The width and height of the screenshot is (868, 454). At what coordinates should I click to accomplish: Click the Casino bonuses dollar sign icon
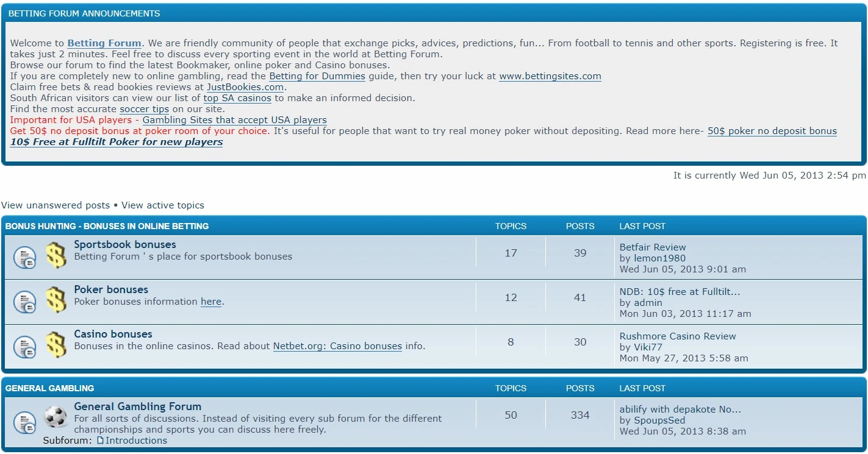pos(56,345)
